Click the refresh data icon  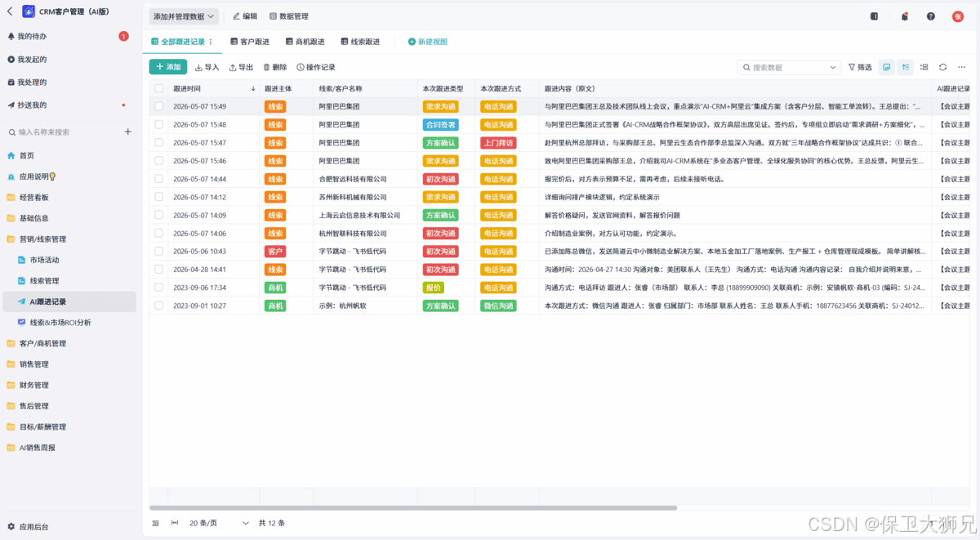click(942, 68)
